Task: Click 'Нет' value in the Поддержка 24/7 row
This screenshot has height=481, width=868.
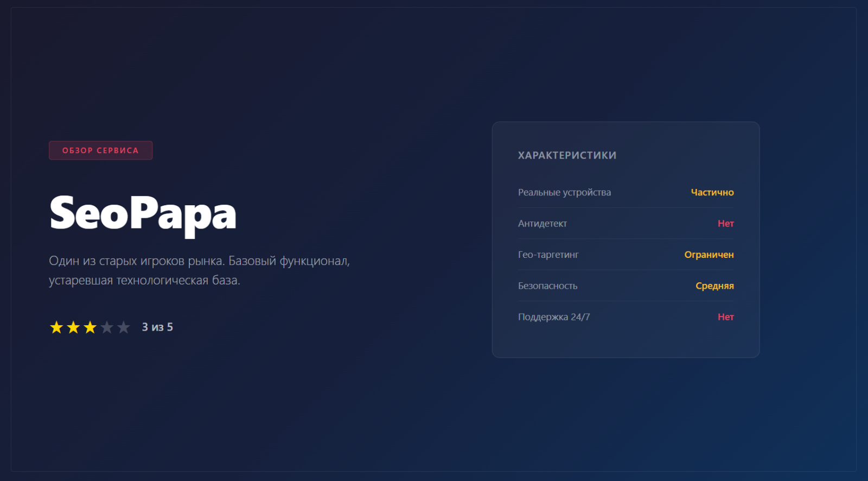Action: [726, 317]
